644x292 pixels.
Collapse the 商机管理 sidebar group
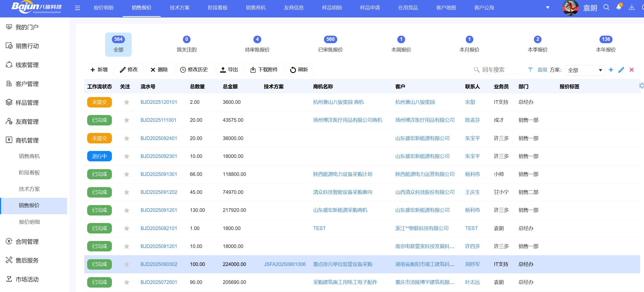pyautogui.click(x=27, y=141)
